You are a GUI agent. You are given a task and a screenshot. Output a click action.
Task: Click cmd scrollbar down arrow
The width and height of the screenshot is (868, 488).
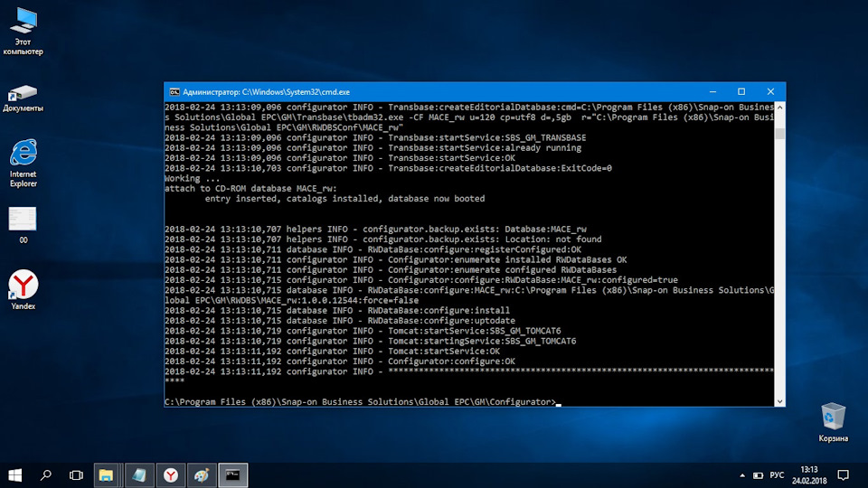pos(780,401)
